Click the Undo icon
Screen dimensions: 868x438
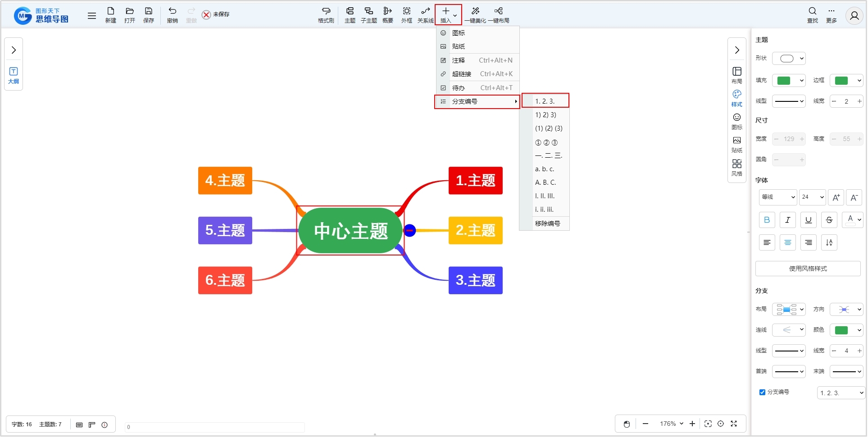click(x=173, y=15)
